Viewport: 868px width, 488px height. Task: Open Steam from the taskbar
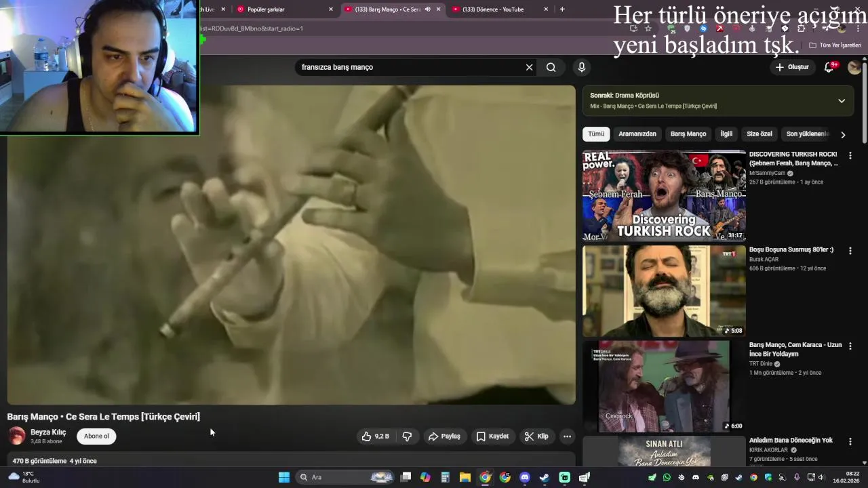tap(544, 477)
